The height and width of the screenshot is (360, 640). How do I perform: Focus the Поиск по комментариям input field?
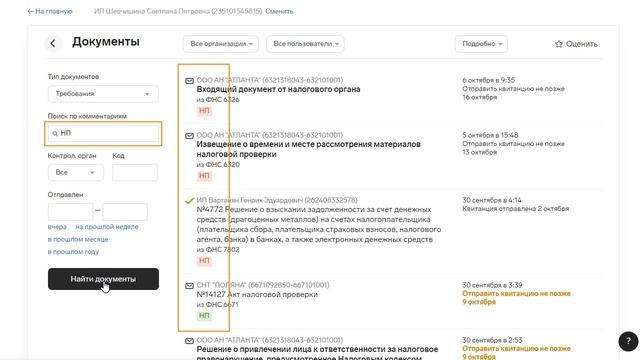(103, 133)
